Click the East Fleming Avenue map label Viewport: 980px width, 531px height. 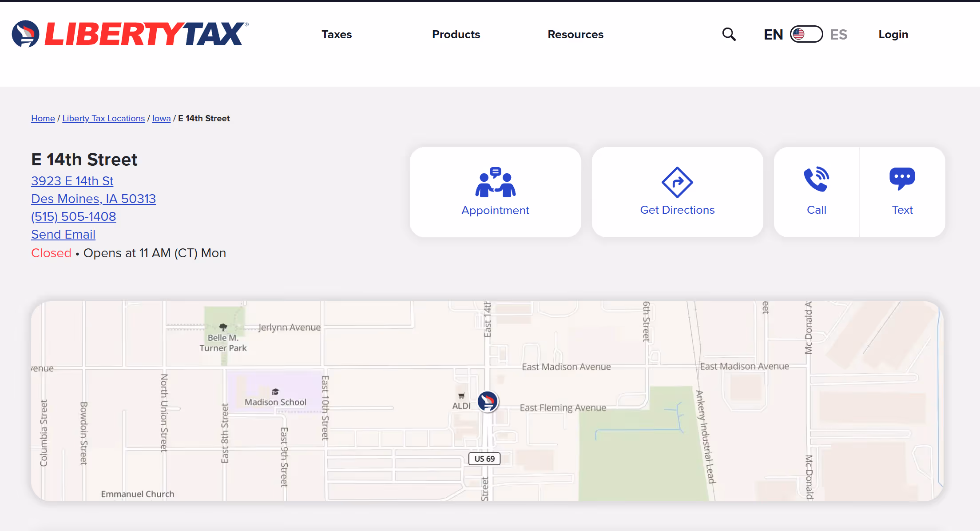pos(563,407)
